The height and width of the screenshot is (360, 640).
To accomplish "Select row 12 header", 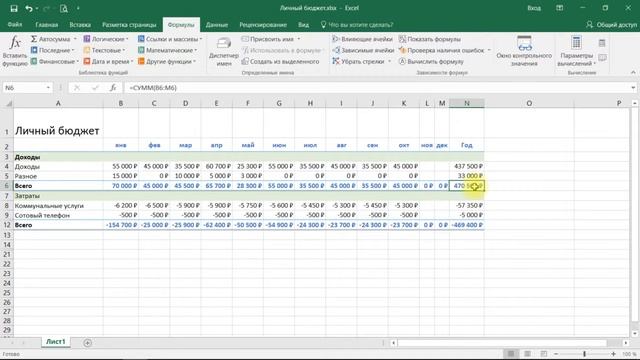I will click(7, 225).
